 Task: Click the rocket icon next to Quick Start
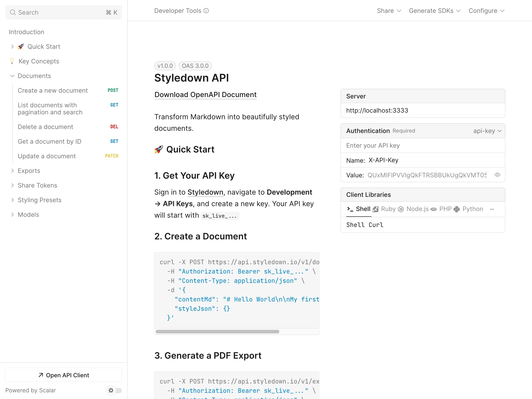[x=21, y=46]
